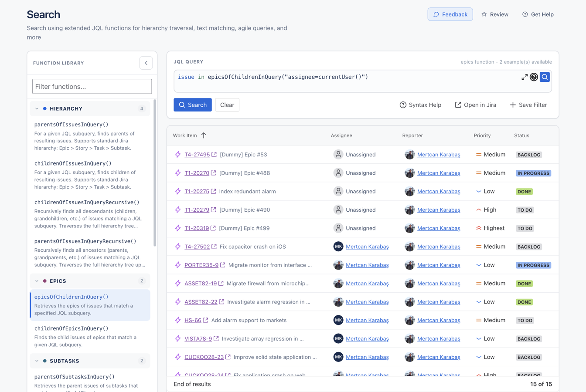The height and width of the screenshot is (392, 586).
Task: Open Mertcan Karabaş assignee link for HS-66
Action: pos(367,320)
